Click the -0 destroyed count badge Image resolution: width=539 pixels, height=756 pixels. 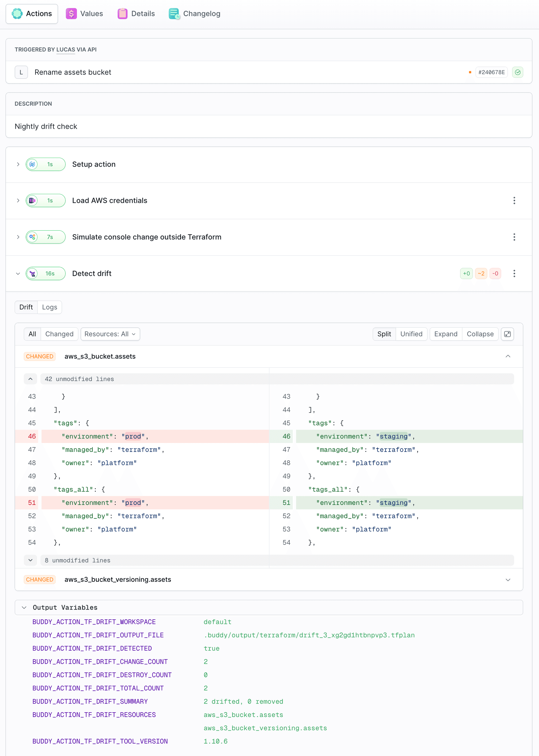(x=495, y=274)
